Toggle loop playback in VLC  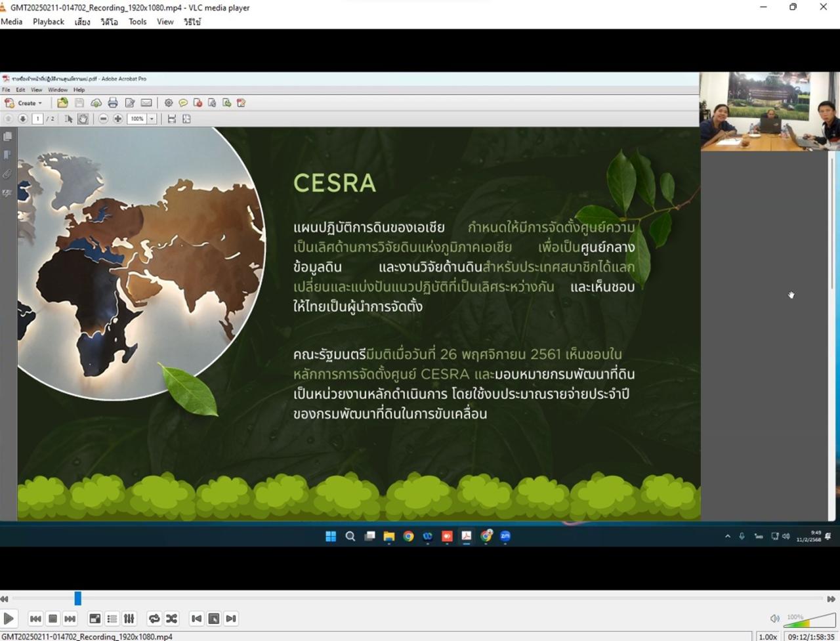[154, 618]
